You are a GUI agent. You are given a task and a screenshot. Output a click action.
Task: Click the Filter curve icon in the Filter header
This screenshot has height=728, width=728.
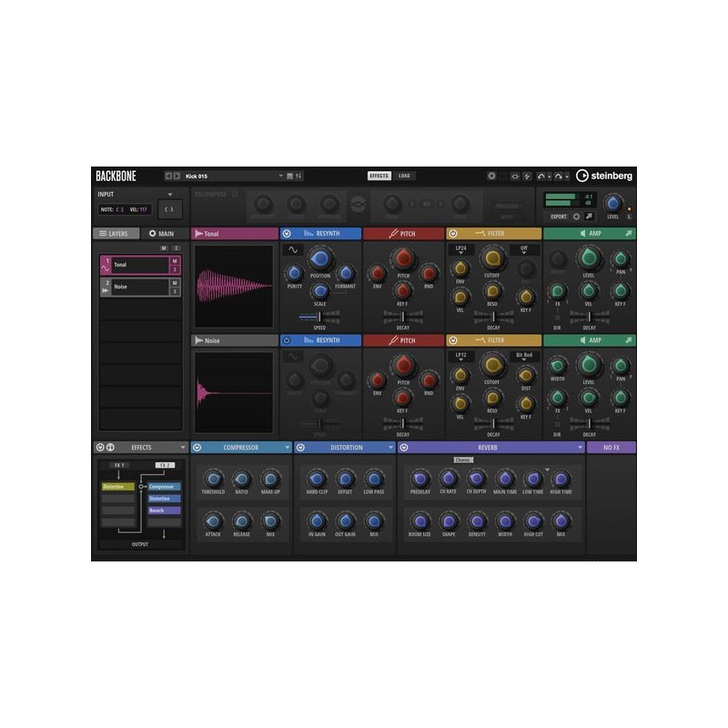coord(480,232)
